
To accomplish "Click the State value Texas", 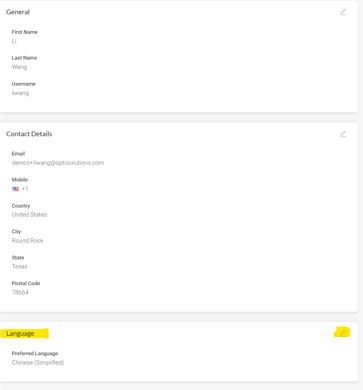I will pos(19,266).
